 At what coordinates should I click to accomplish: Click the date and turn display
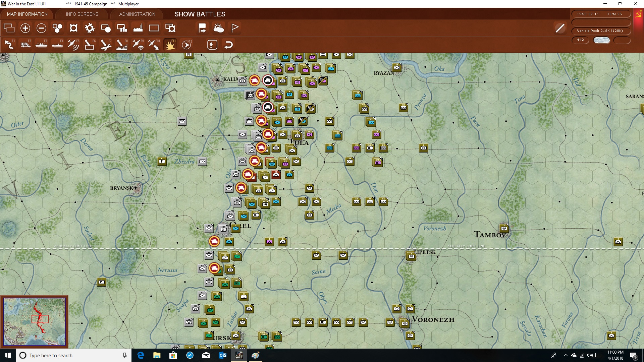(x=601, y=14)
